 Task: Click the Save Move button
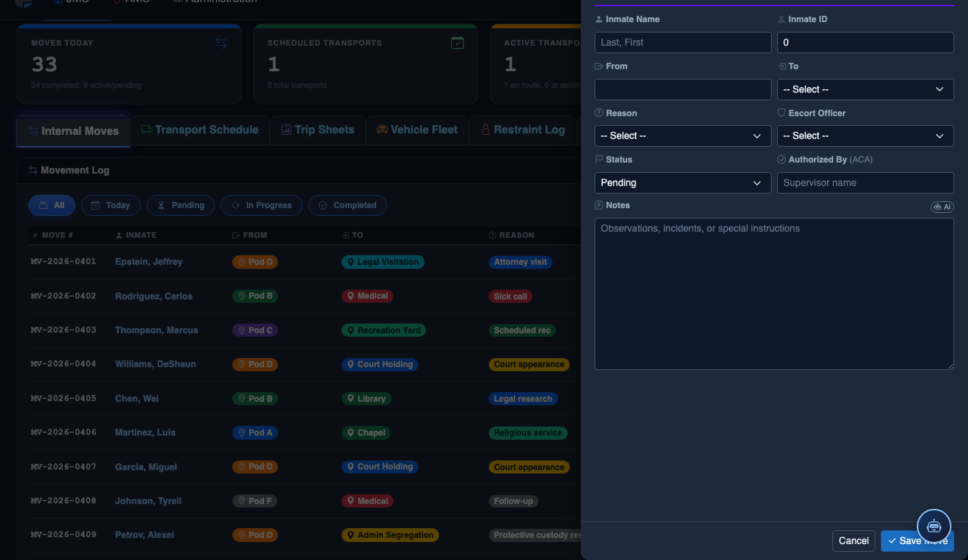coord(917,541)
